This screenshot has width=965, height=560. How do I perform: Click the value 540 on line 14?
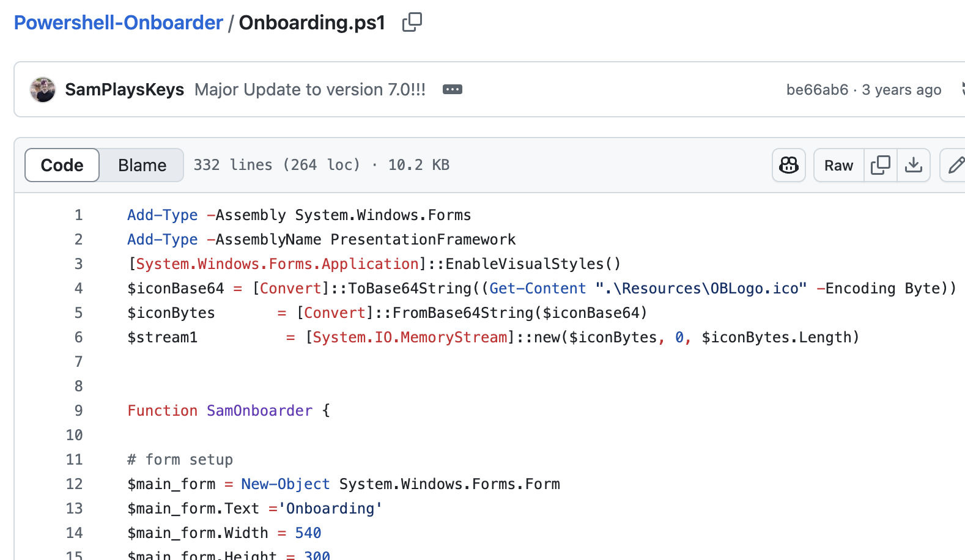pos(308,533)
